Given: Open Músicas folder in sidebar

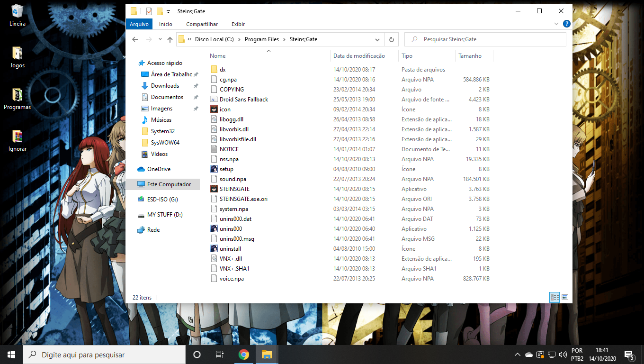Looking at the screenshot, I should pos(161,120).
